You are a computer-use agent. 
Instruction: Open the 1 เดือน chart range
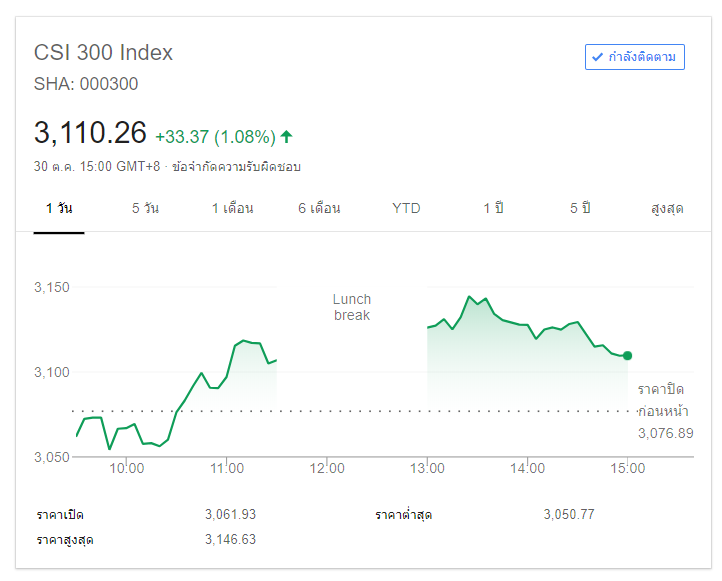pos(232,208)
